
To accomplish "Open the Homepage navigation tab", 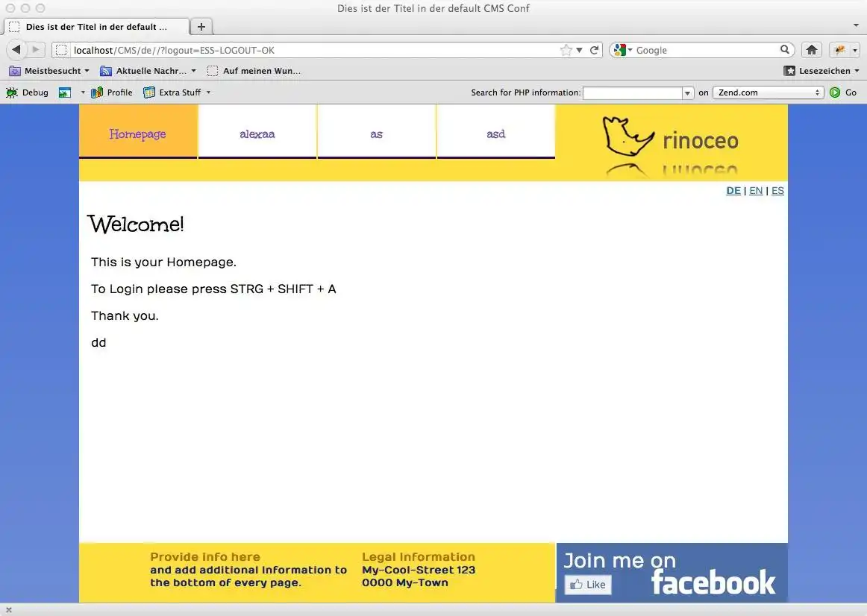I will 138,131.
